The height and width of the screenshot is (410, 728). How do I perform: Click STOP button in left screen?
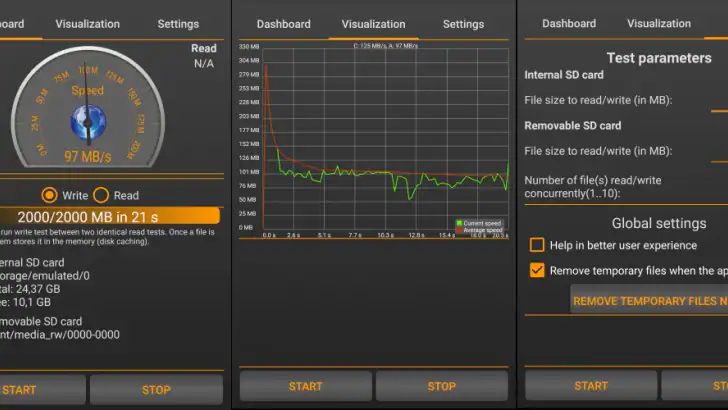(156, 390)
